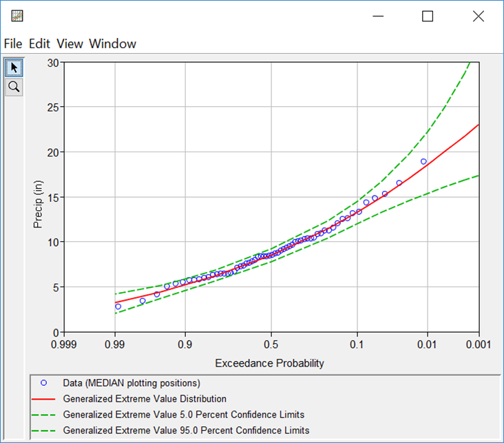This screenshot has height=443, width=504.
Task: Activate the magnifier zoom tool
Action: tap(14, 87)
